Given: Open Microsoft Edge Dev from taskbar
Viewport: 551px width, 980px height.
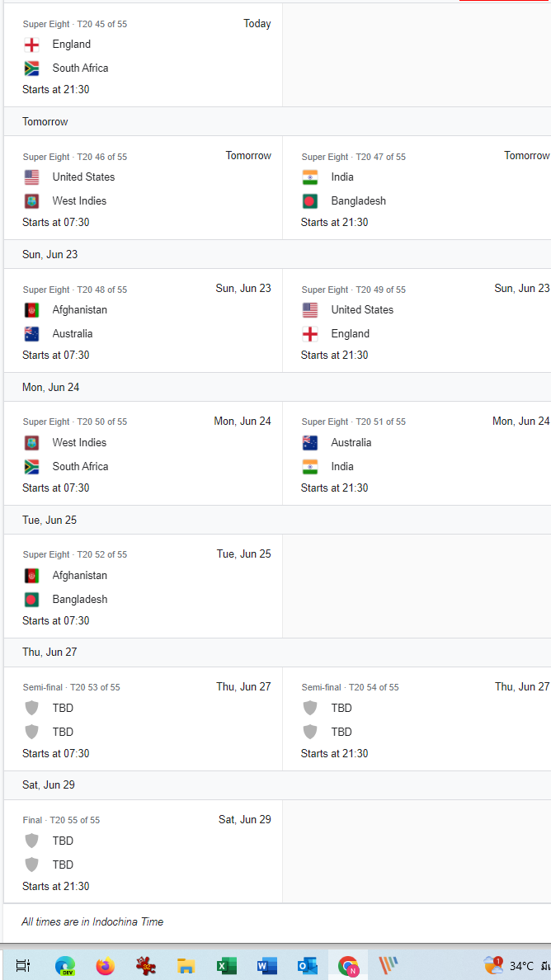Looking at the screenshot, I should tap(65, 965).
